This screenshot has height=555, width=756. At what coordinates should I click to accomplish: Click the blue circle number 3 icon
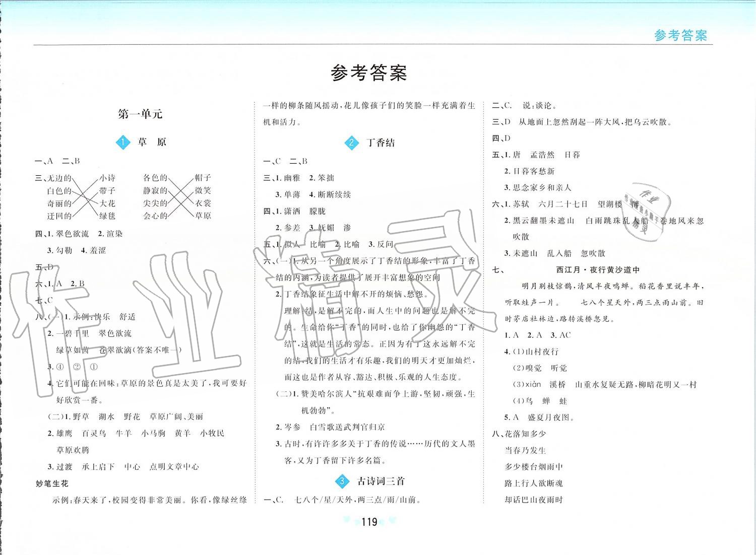coord(342,481)
